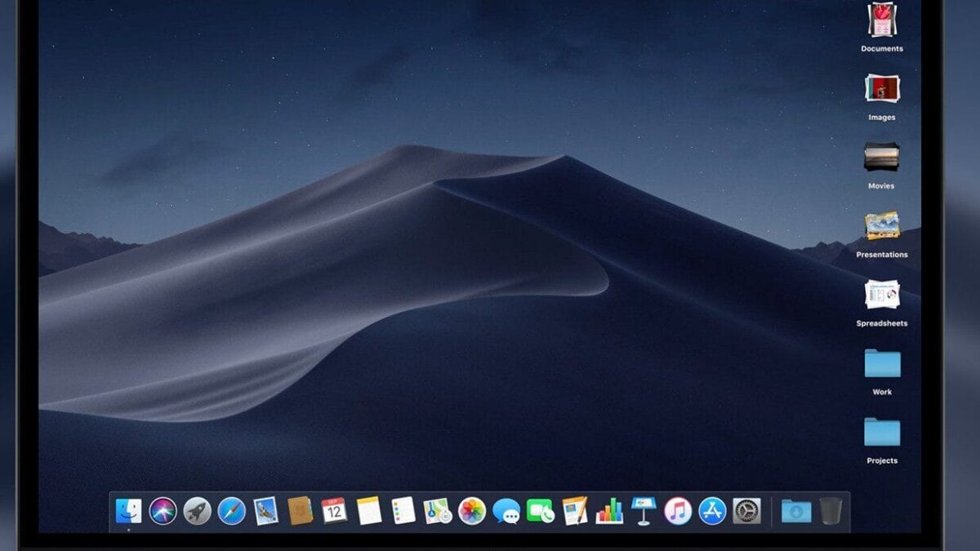Open System Preferences gear icon
This screenshot has width=980, height=551.
[x=746, y=511]
